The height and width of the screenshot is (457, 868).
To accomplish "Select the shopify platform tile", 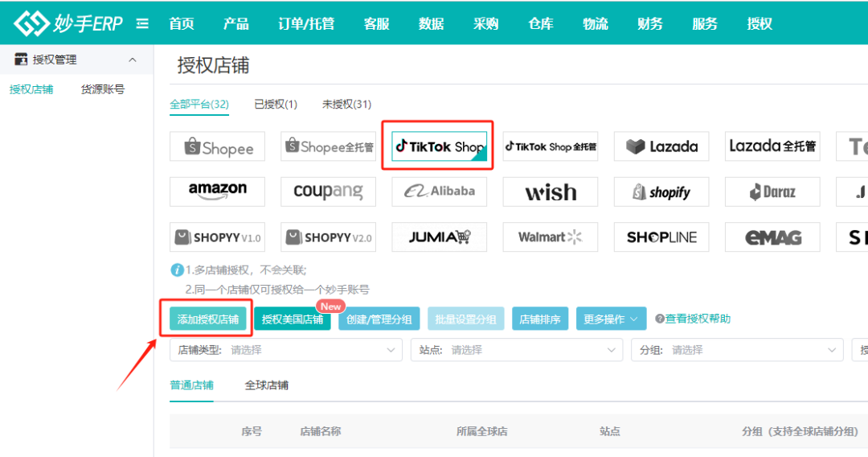I will click(661, 191).
